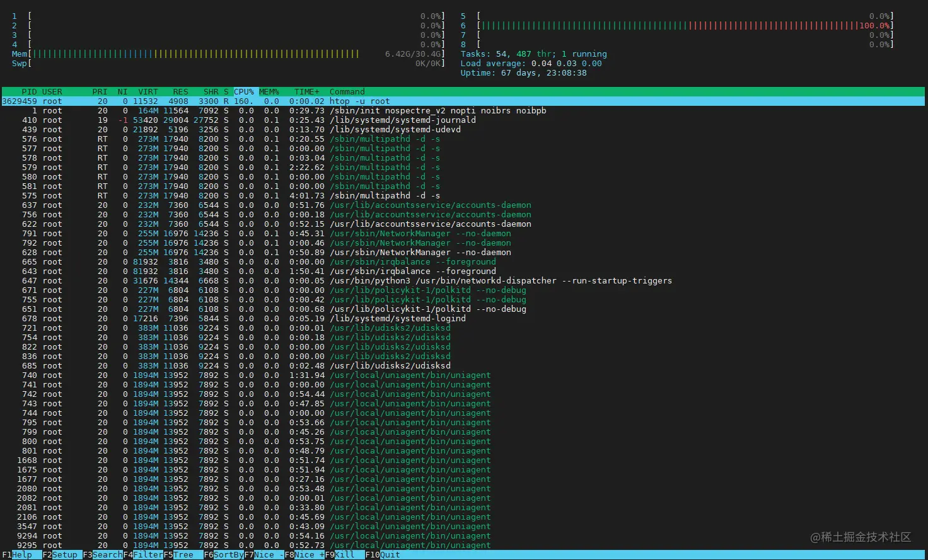The image size is (928, 560).
Task: Click the 53420 VIRT value for journald
Action: (146, 120)
